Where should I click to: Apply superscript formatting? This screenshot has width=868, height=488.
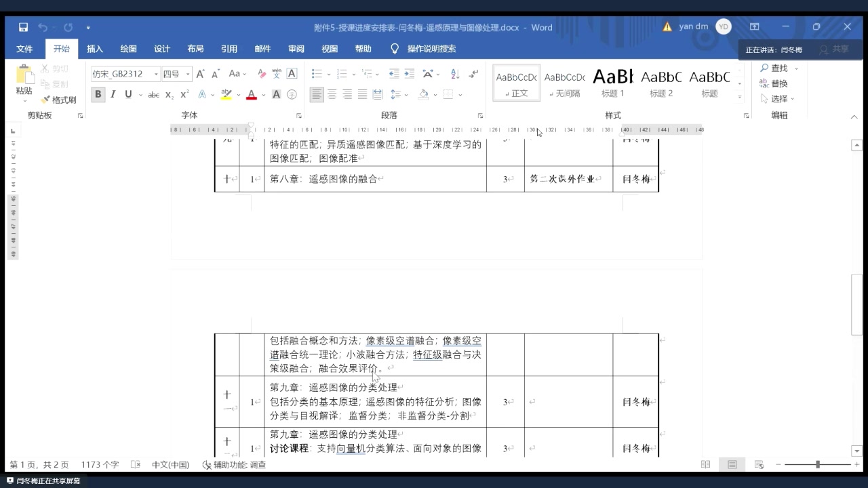[185, 95]
